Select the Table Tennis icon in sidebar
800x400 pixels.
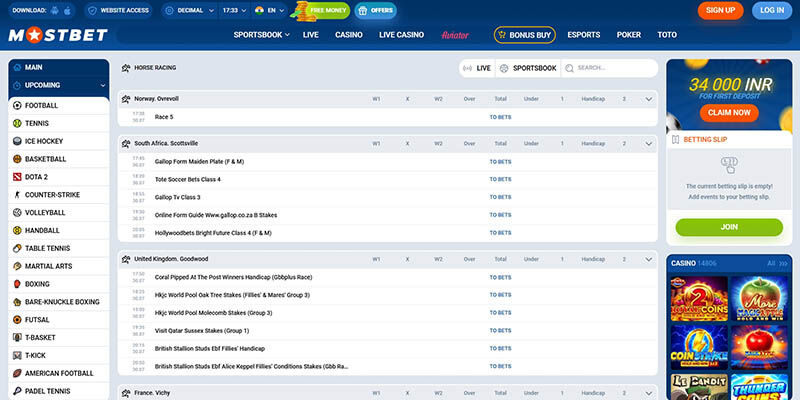point(17,248)
